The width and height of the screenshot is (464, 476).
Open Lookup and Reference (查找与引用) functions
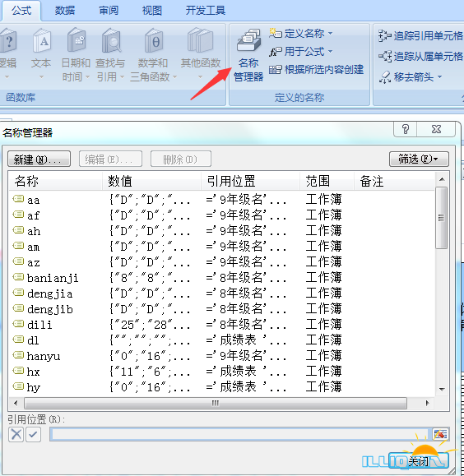point(110,54)
